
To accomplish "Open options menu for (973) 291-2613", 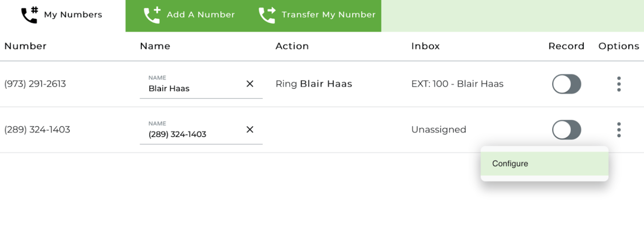I will point(619,84).
